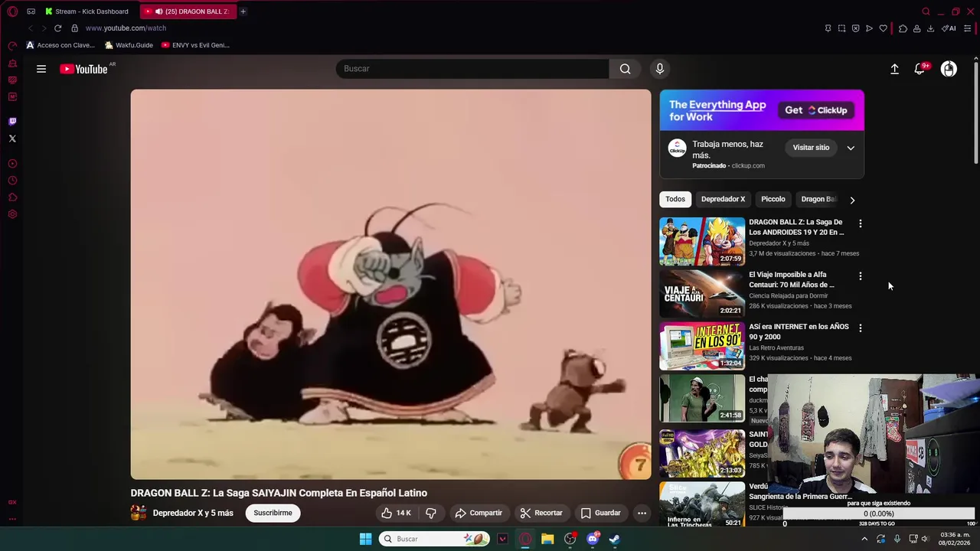Reload the page with the refresh icon
The width and height of the screenshot is (980, 551).
pyautogui.click(x=57, y=28)
